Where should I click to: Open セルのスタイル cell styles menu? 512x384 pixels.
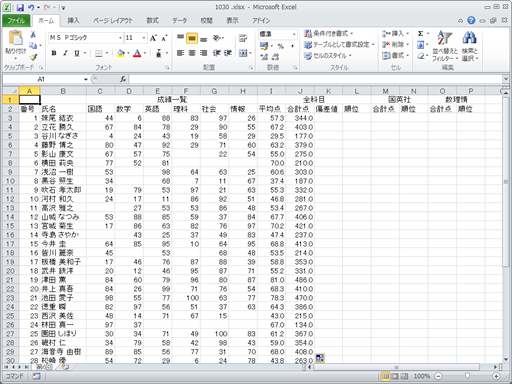[328, 56]
